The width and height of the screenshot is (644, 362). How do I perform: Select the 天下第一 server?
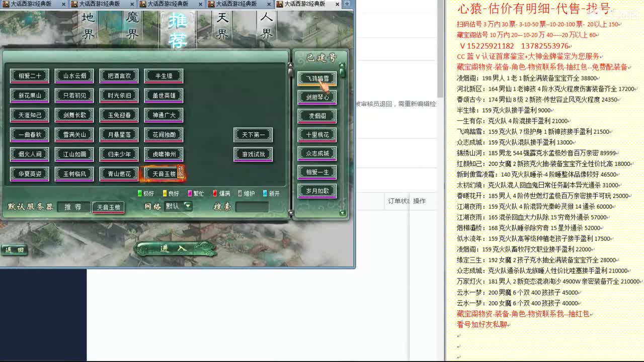(x=253, y=135)
